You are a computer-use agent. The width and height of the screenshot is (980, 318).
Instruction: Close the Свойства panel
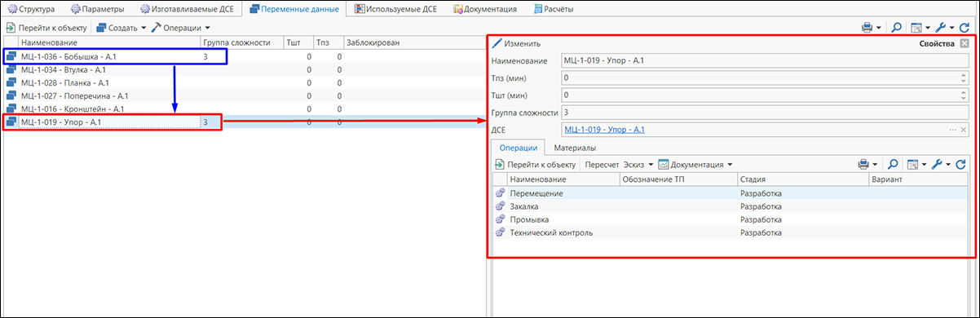click(x=965, y=43)
